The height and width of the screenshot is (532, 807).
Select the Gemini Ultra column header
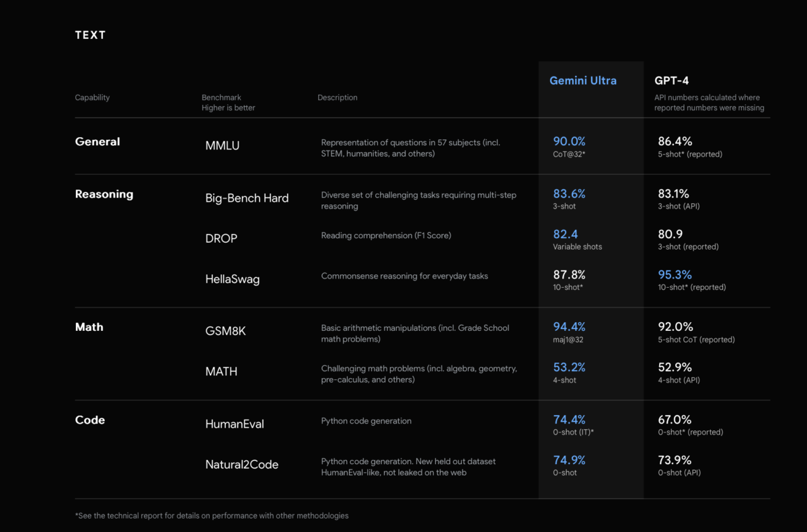tap(582, 80)
